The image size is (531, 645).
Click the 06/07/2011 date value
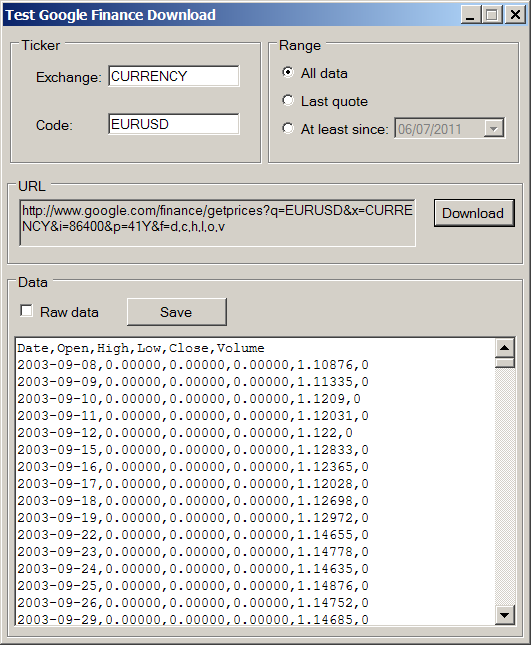(429, 130)
